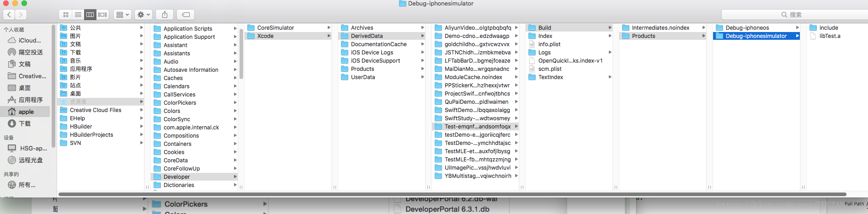Select 所有 under shared in the sidebar

pyautogui.click(x=26, y=185)
